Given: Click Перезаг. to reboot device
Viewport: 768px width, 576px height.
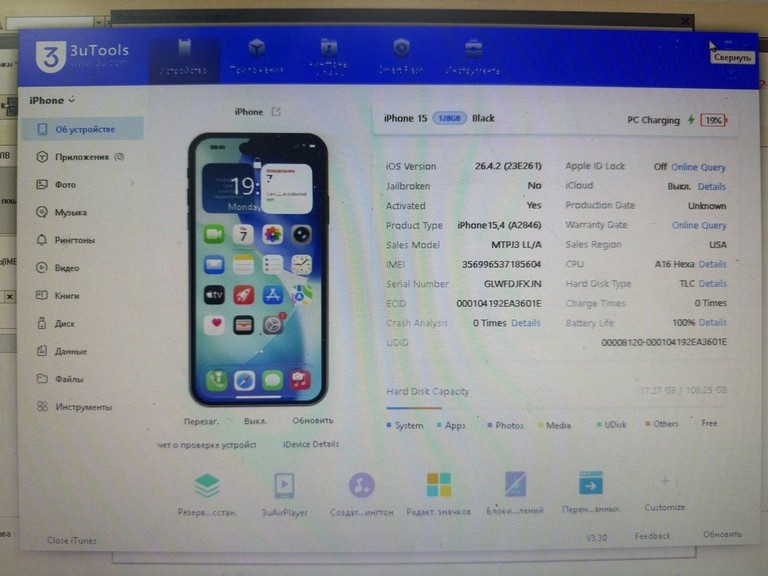Looking at the screenshot, I should click(201, 421).
